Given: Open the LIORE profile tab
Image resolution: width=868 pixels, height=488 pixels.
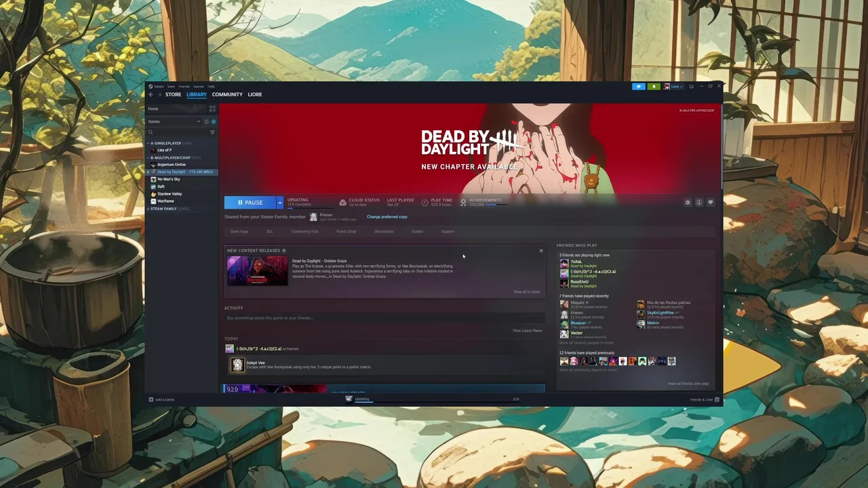Looking at the screenshot, I should tap(255, 94).
